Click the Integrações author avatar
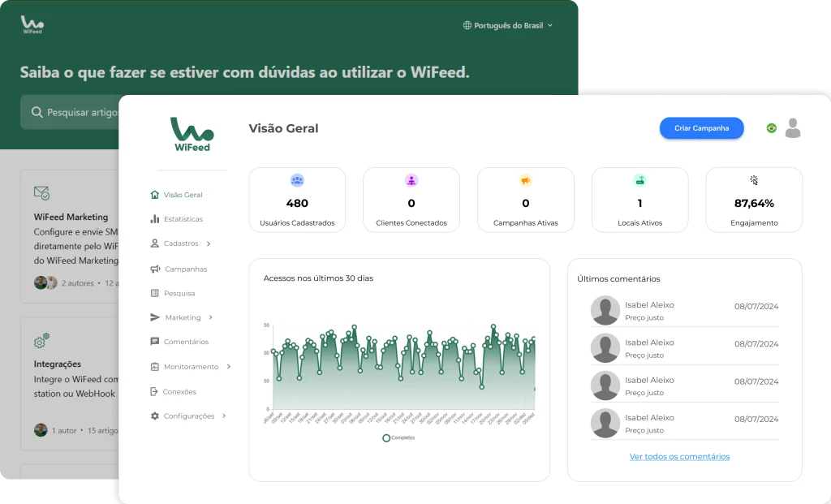Image resolution: width=831 pixels, height=504 pixels. 41,430
